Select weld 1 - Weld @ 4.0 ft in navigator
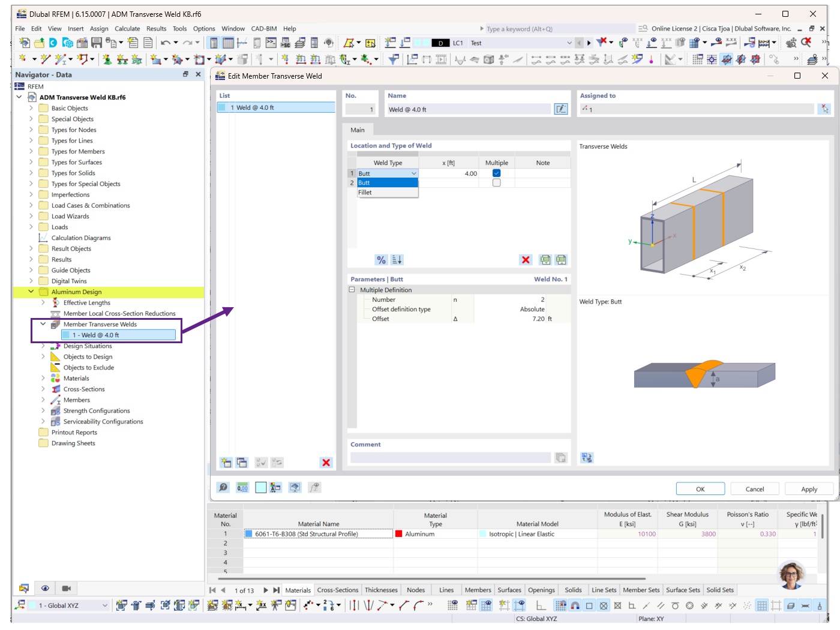 coord(118,335)
